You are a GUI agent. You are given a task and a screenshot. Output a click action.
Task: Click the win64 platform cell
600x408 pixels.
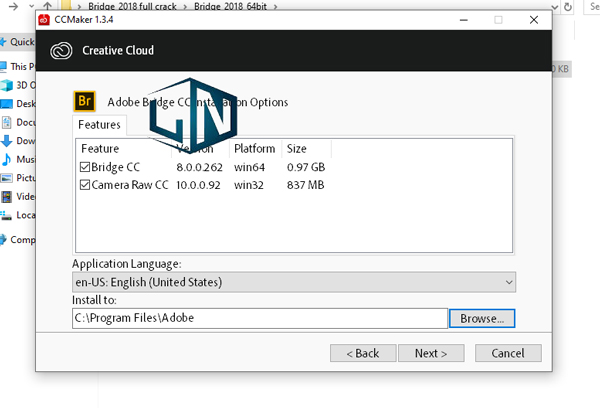point(249,167)
